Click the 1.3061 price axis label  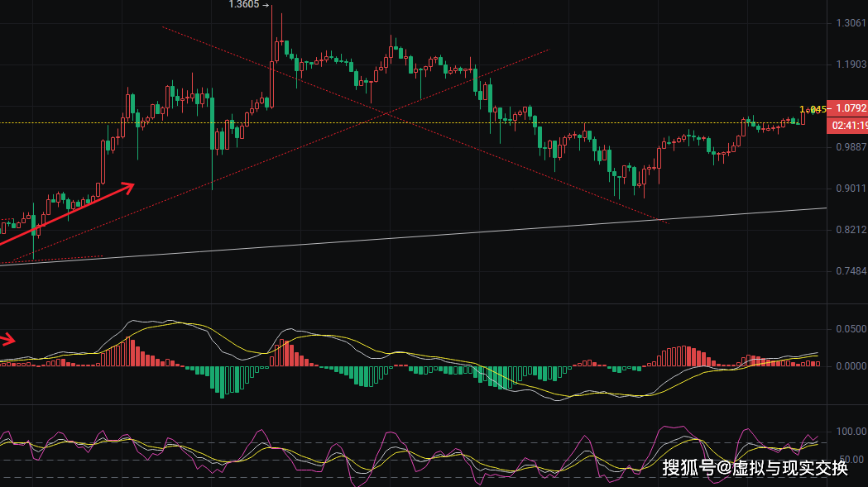[x=851, y=23]
